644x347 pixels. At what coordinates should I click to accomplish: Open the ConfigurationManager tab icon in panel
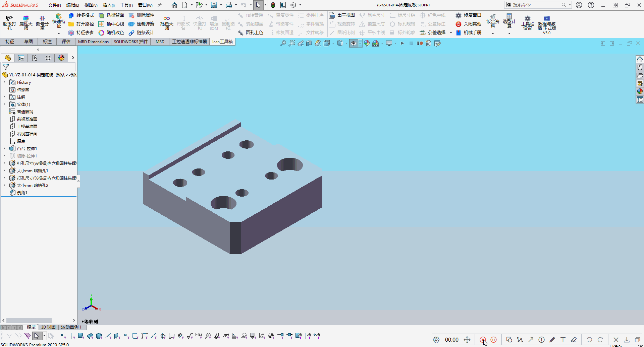coord(35,58)
